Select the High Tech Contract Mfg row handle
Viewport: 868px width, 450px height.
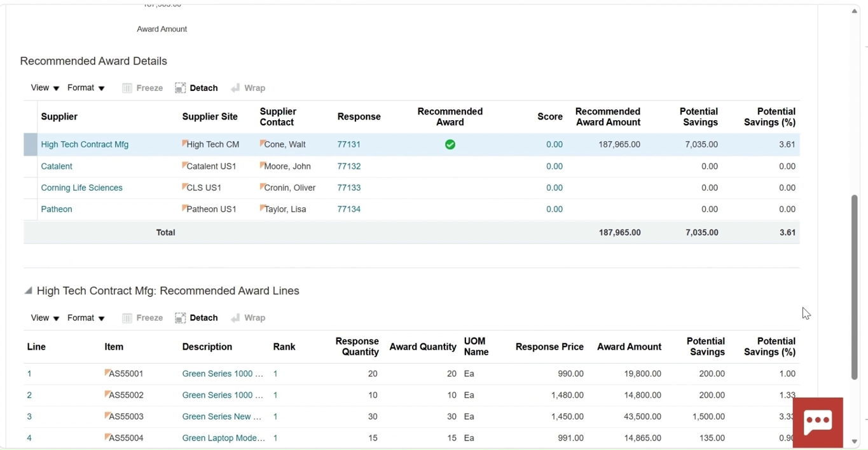coord(31,144)
